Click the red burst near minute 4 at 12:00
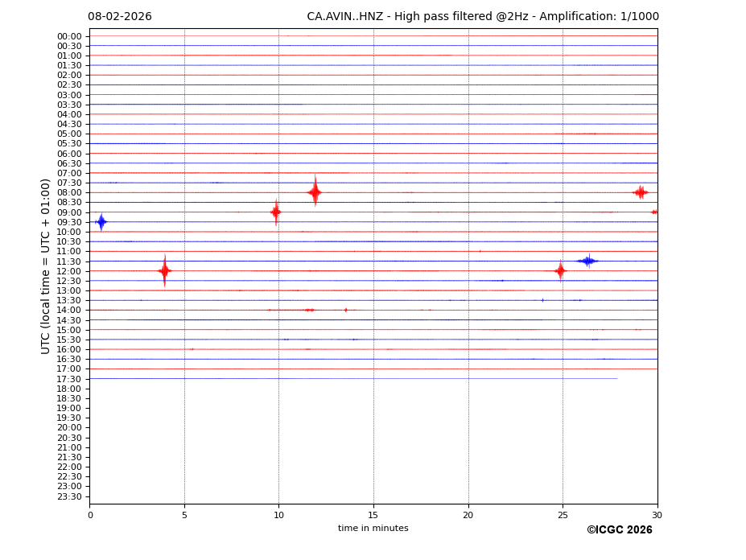The height and width of the screenshot is (560, 746). [x=164, y=271]
